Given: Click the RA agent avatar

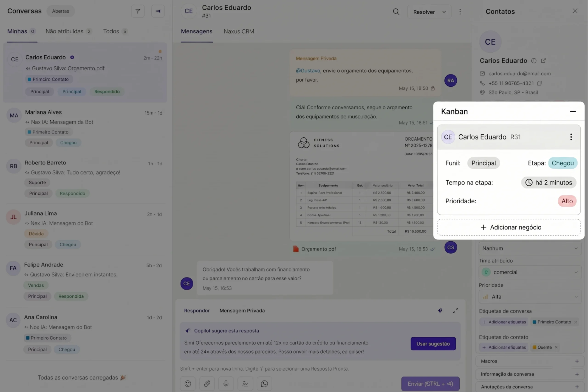Looking at the screenshot, I should point(451,80).
